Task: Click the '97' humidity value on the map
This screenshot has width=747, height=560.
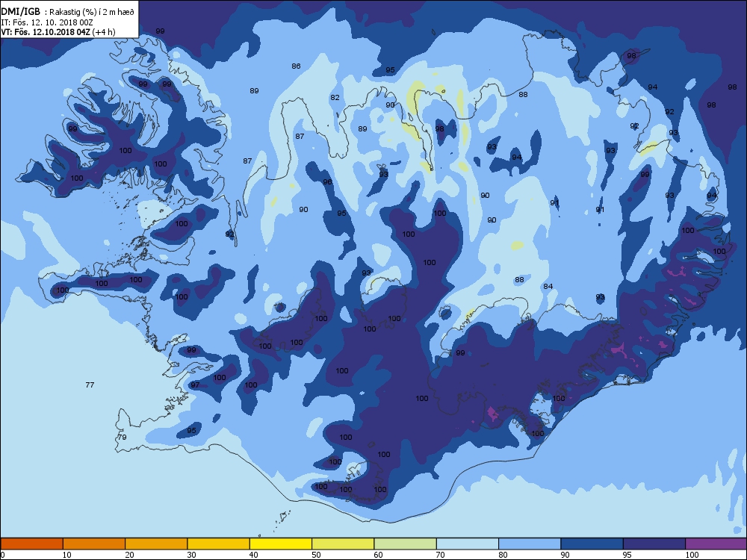Action: click(195, 385)
